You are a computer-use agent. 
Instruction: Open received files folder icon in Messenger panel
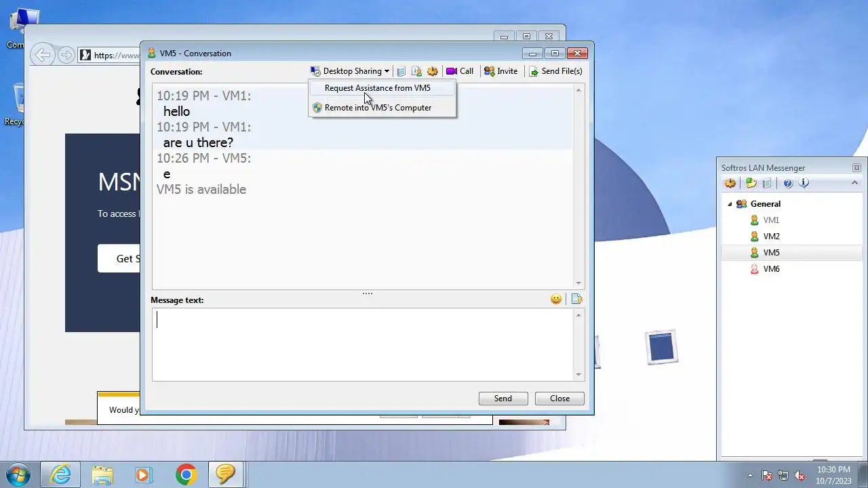tap(751, 183)
